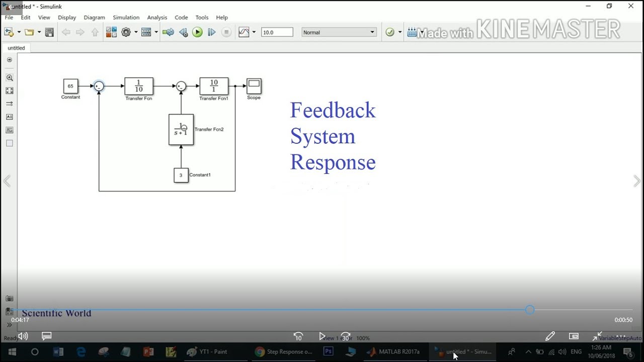The image size is (644, 362).
Task: Open the Edit menu
Action: click(26, 17)
